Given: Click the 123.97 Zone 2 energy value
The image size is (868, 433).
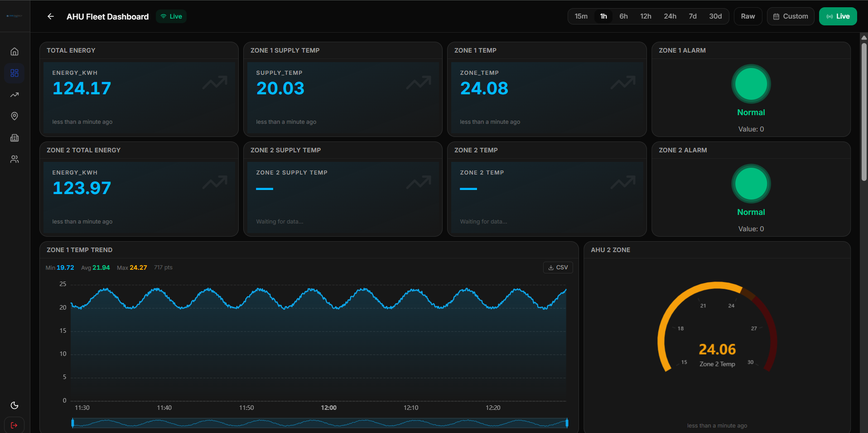Looking at the screenshot, I should pos(82,188).
